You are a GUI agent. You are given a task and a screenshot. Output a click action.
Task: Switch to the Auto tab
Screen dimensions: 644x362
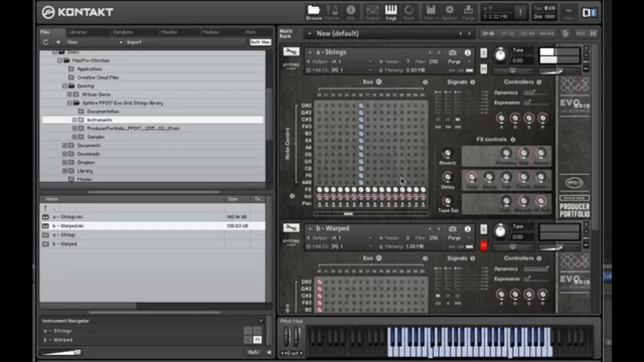251,32
